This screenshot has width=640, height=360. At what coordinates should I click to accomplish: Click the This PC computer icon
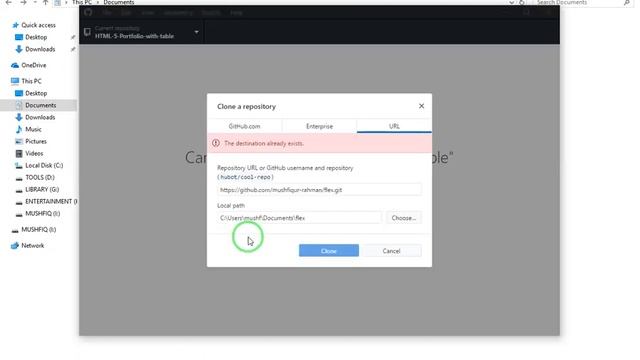(x=15, y=81)
